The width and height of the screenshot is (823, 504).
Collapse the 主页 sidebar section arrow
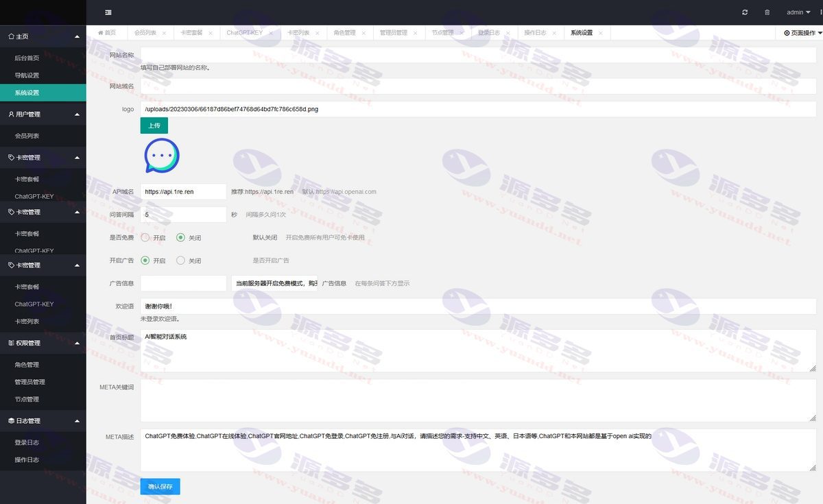click(x=77, y=36)
